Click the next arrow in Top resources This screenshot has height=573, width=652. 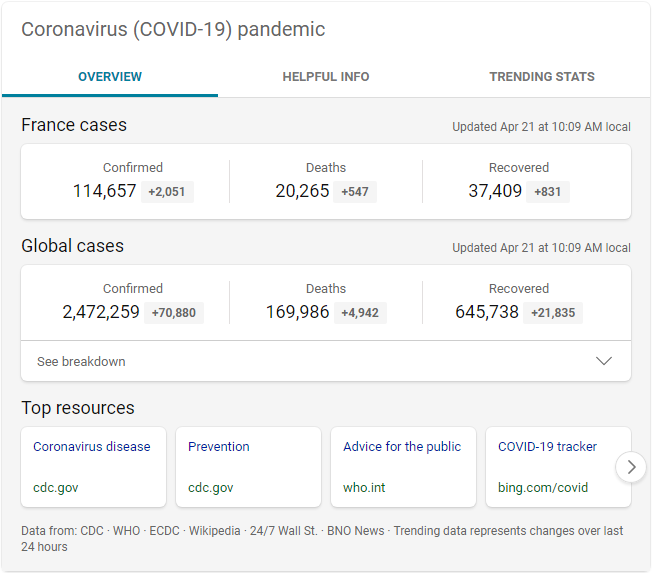[630, 467]
